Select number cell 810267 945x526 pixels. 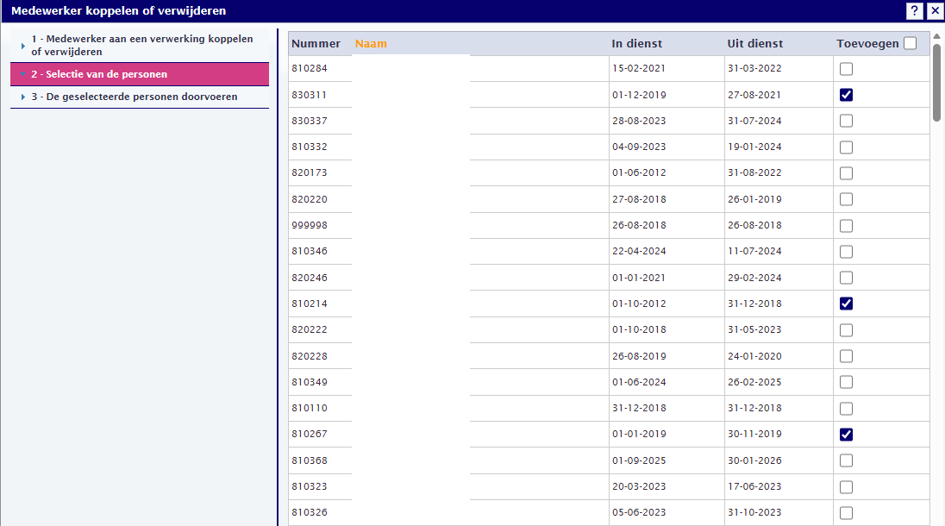[x=310, y=434]
